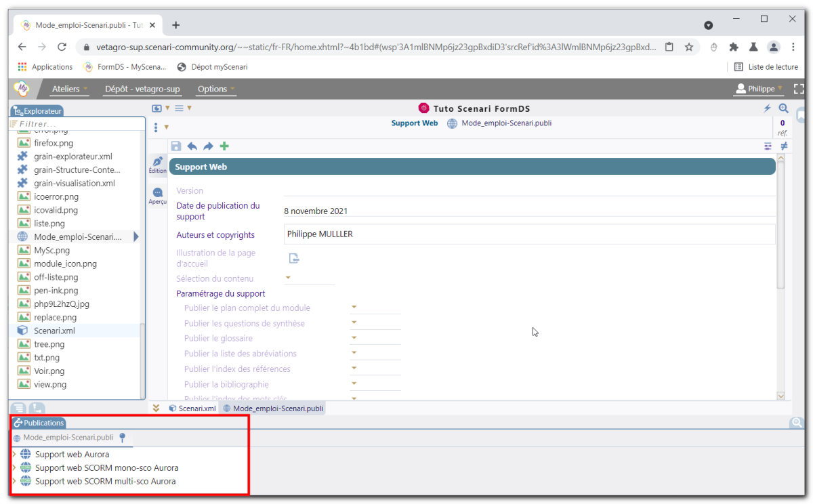Switch to Mode_emploi-Scenari.publi editor tab

click(x=273, y=408)
